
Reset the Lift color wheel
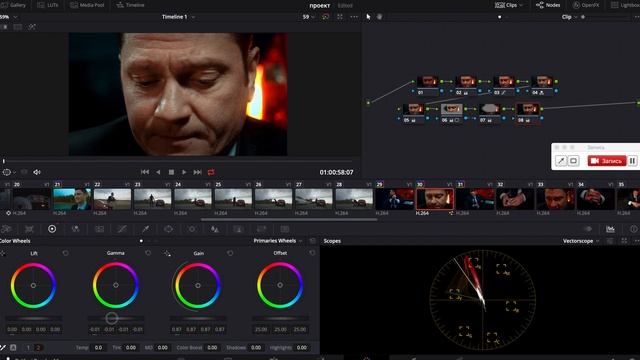coord(66,253)
